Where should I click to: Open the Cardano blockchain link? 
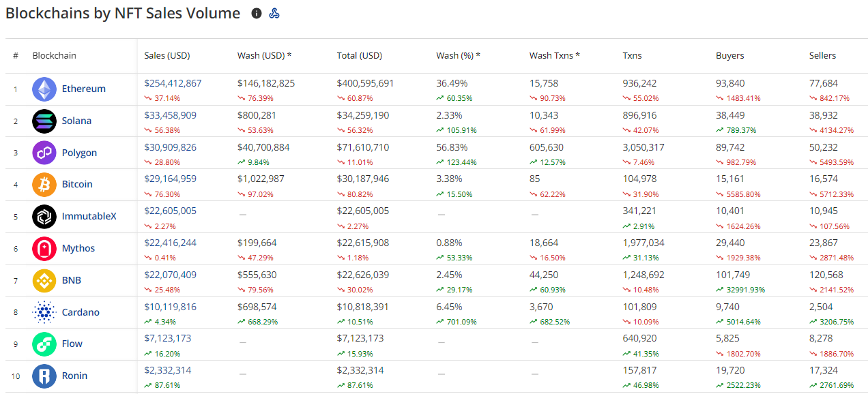pos(81,312)
